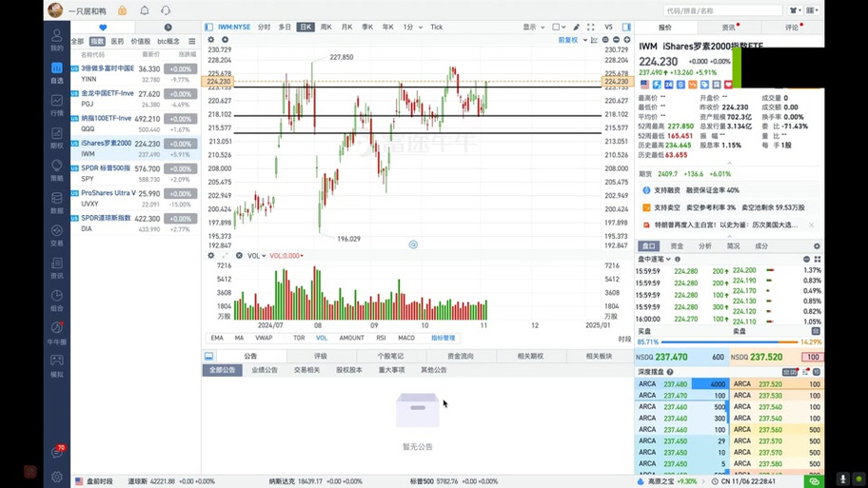The image size is (868, 488).
Task: Toggle left watchlist panel visibility
Action: coord(208,27)
